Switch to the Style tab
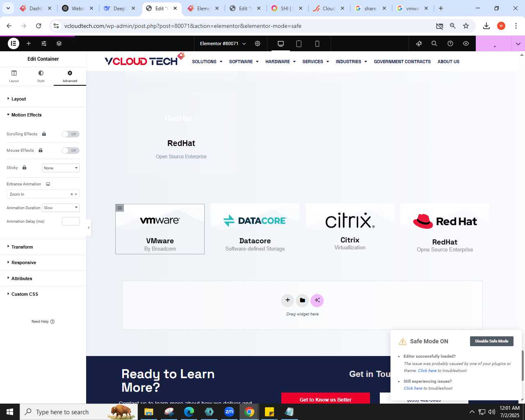Viewport: 525px width, 420px height. point(41,76)
